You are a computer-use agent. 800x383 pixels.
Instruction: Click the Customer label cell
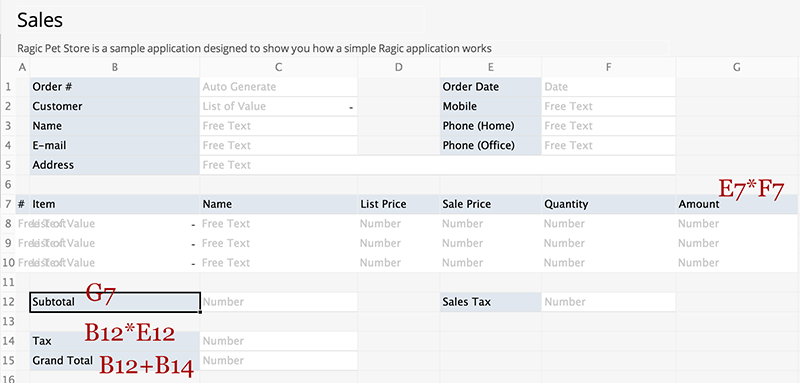click(115, 106)
